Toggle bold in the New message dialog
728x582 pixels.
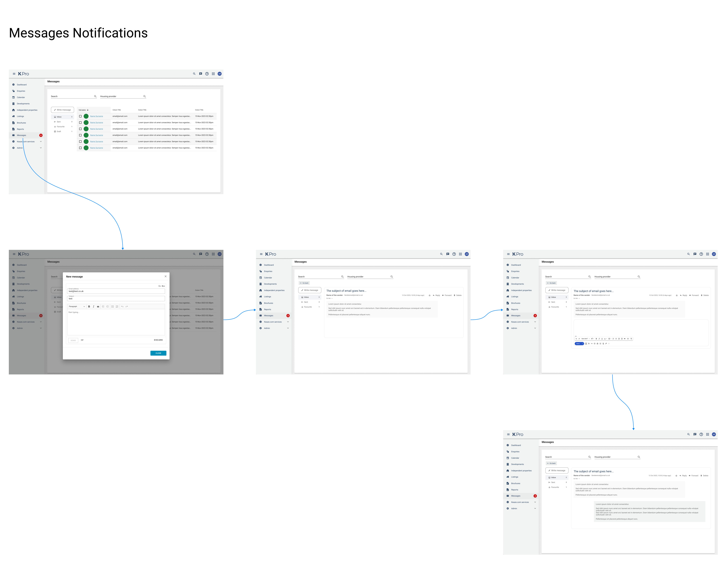(x=89, y=306)
